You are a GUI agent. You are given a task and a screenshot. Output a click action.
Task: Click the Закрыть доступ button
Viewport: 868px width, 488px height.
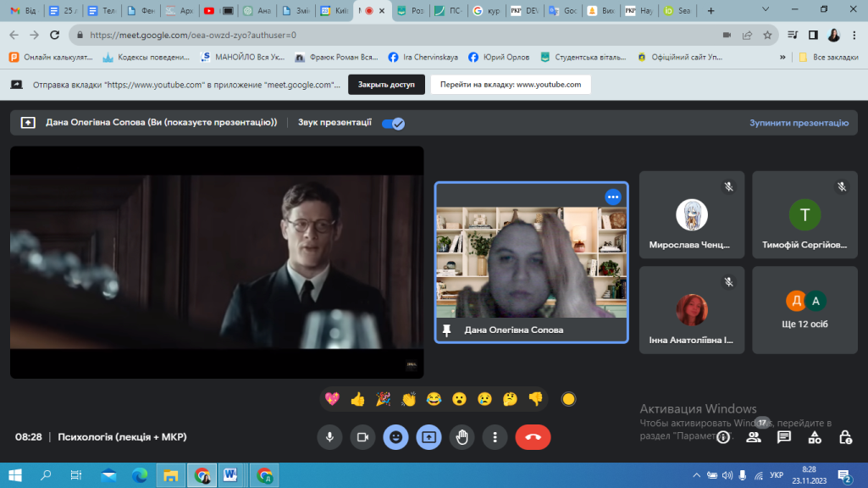click(386, 85)
